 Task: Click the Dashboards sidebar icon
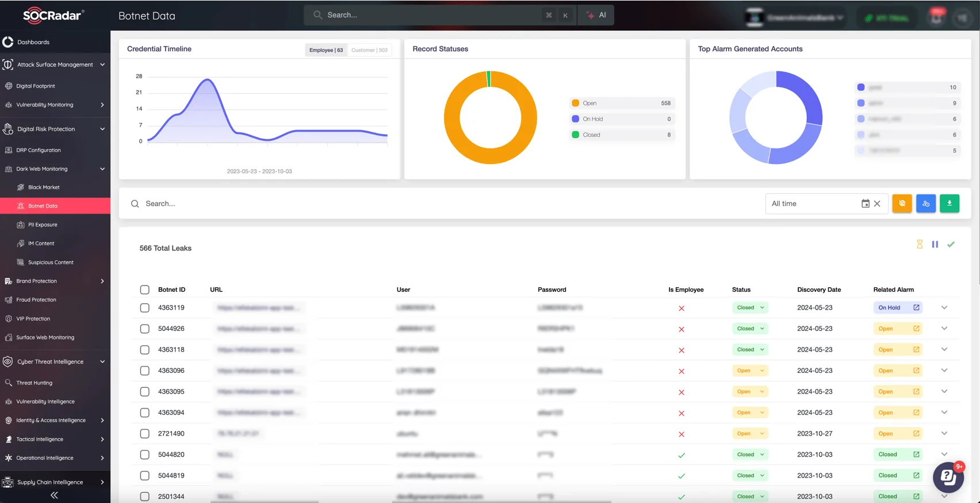click(x=7, y=42)
